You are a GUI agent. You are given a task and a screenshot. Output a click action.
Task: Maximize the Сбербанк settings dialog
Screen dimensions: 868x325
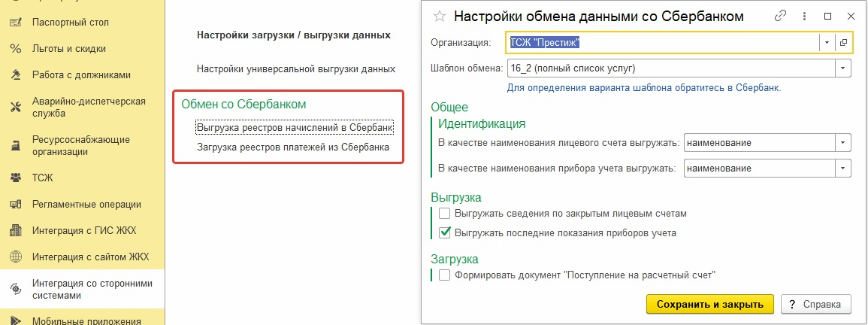point(828,16)
